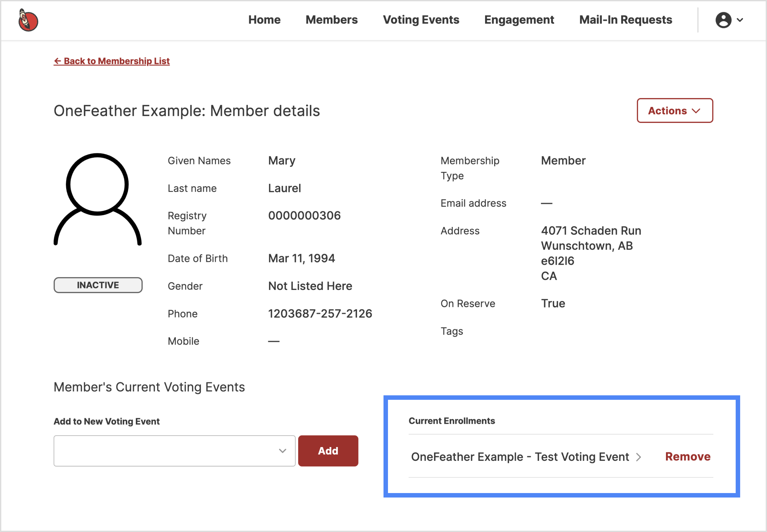Open the Actions dropdown button
The image size is (767, 532).
(675, 110)
